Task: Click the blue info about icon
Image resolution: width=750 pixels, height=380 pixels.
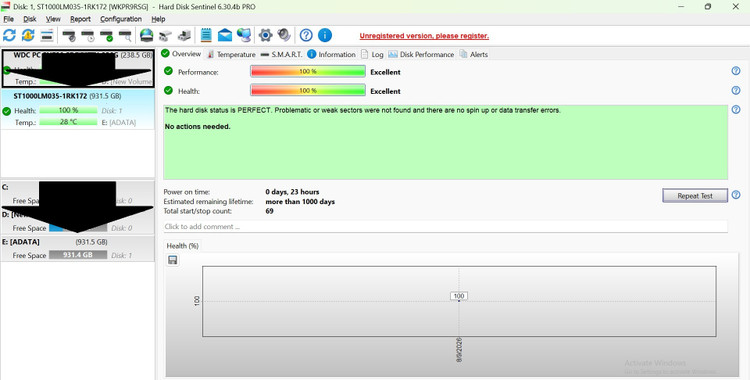Action: point(325,35)
